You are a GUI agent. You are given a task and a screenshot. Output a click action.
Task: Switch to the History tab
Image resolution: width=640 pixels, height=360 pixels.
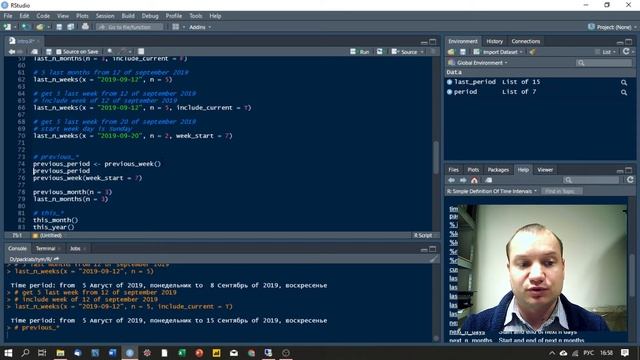[x=494, y=41]
